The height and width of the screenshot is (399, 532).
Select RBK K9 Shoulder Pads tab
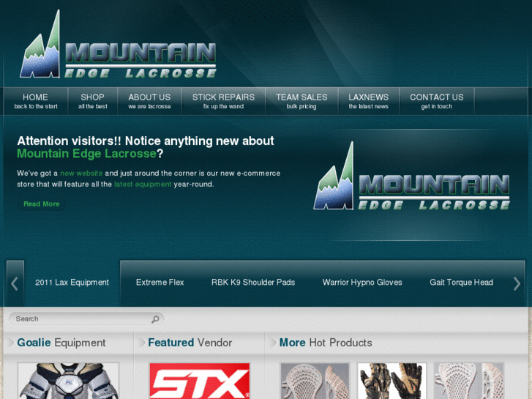[x=253, y=283]
